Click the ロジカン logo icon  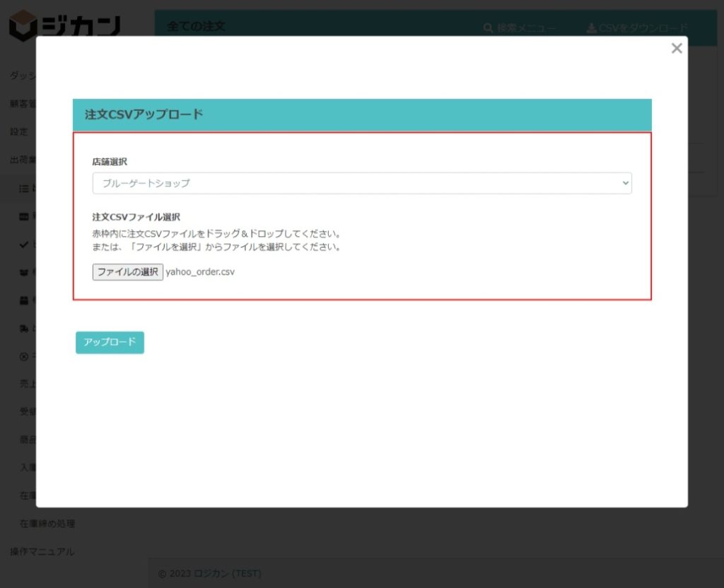pos(23,26)
